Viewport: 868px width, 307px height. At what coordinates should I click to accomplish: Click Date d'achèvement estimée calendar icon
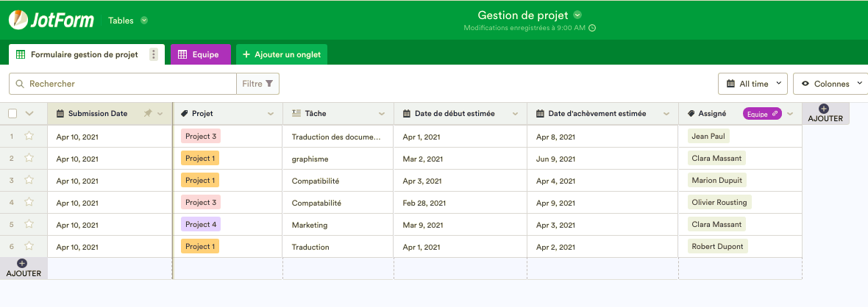[540, 113]
